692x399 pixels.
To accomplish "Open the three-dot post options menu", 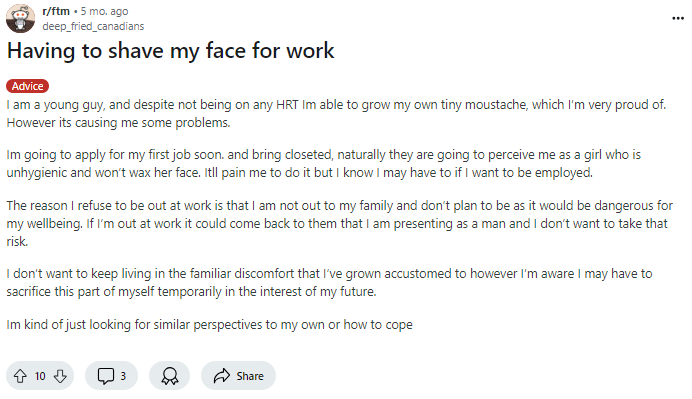I will point(678,18).
